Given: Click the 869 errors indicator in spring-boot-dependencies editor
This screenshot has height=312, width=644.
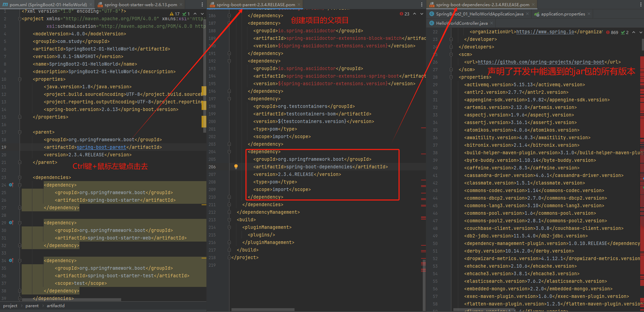Looking at the screenshot, I should tap(612, 32).
